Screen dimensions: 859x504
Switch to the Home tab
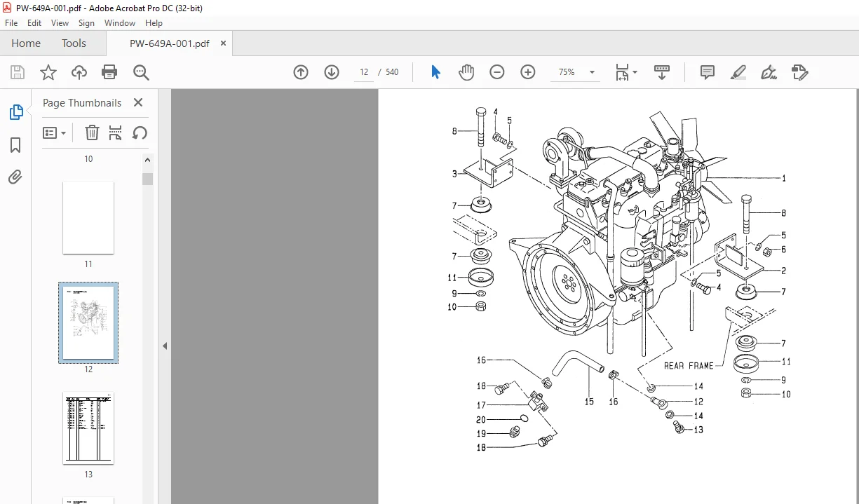pos(26,43)
